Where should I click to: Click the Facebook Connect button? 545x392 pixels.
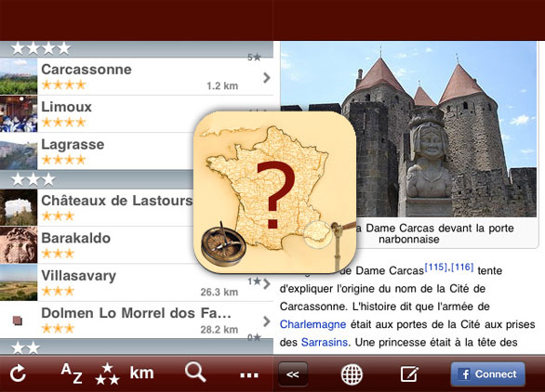[x=487, y=374]
